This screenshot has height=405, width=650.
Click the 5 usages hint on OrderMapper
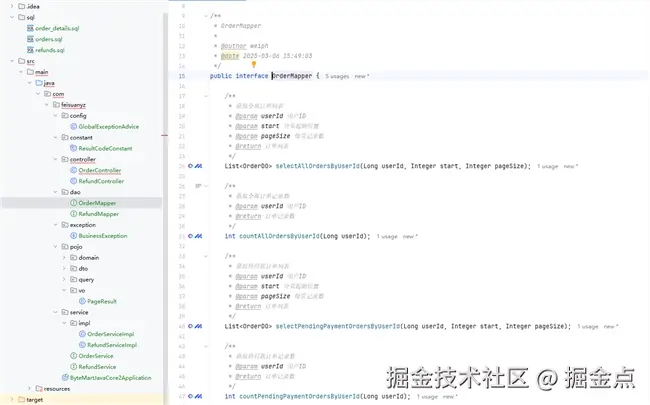[x=337, y=76]
